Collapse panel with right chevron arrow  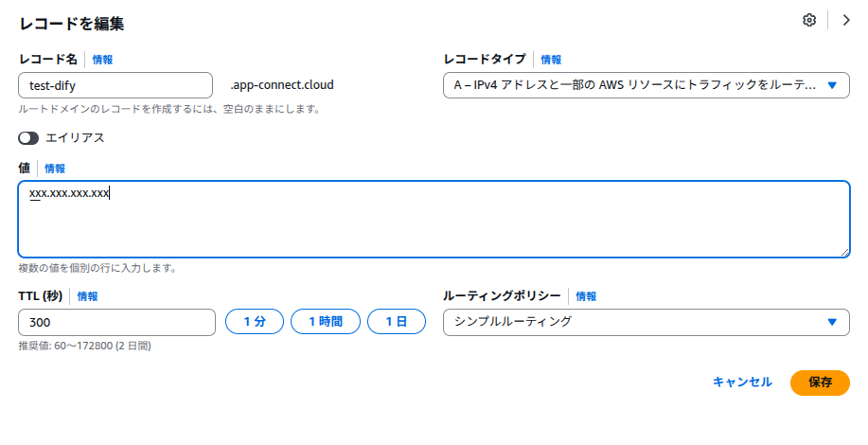click(x=846, y=21)
